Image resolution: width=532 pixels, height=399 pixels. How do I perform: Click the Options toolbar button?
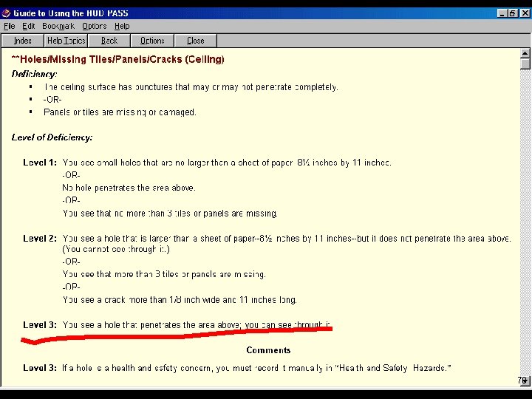point(152,41)
